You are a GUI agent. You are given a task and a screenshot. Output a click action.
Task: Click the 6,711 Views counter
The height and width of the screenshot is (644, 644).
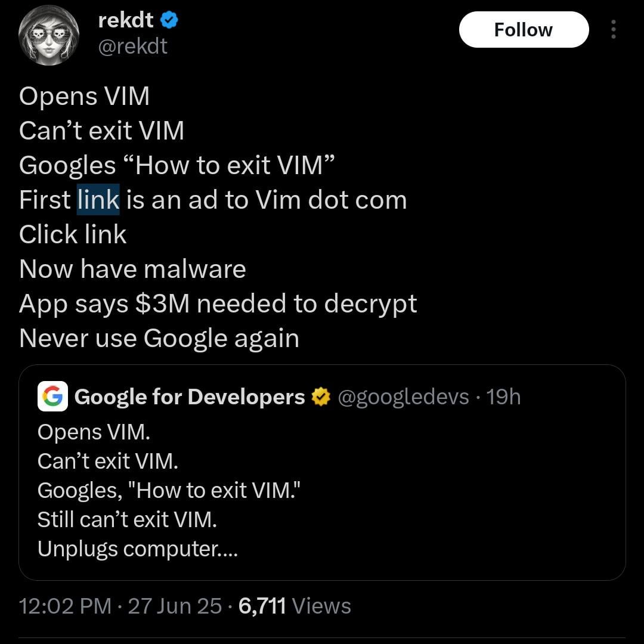pyautogui.click(x=295, y=606)
